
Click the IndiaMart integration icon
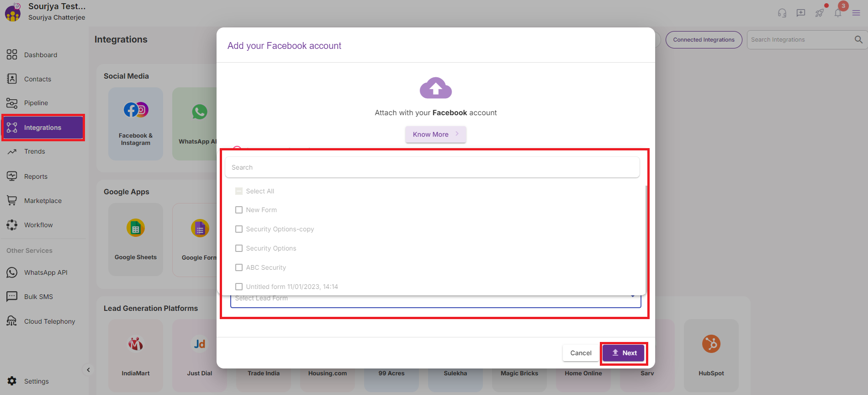coord(136,344)
